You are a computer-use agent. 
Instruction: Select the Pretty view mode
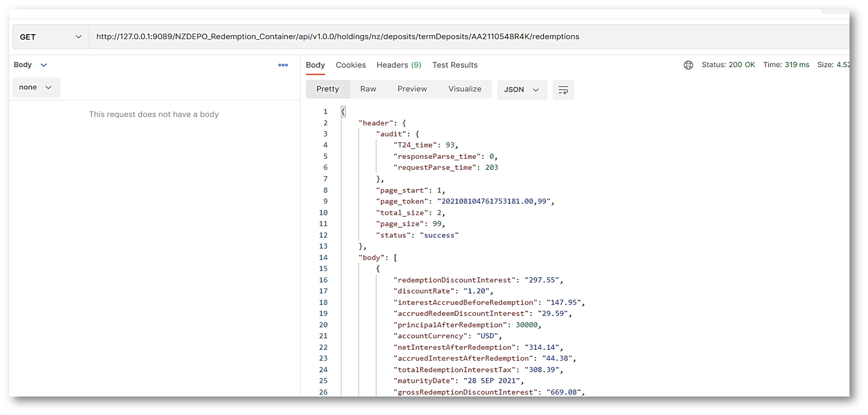point(328,89)
